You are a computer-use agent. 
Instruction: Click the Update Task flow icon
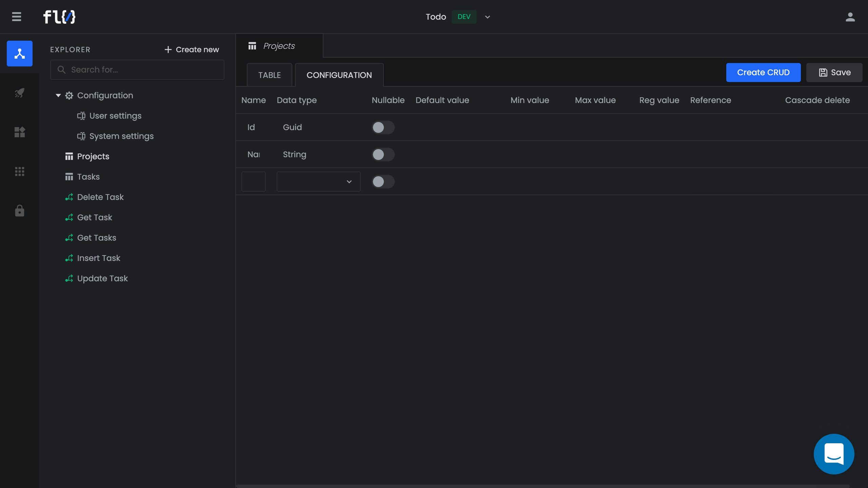coord(69,279)
